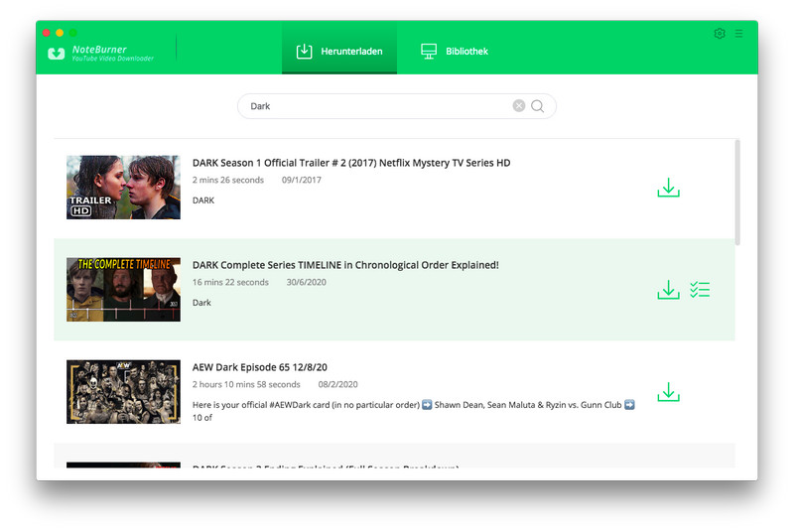Open advanced download options for TIMELINE video
The image size is (794, 532).
pos(700,290)
